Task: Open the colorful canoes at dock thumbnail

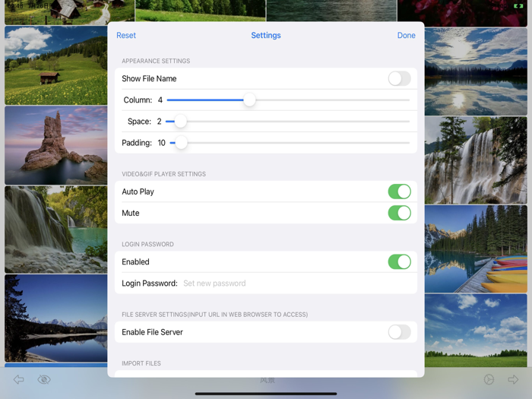Action: tap(476, 249)
